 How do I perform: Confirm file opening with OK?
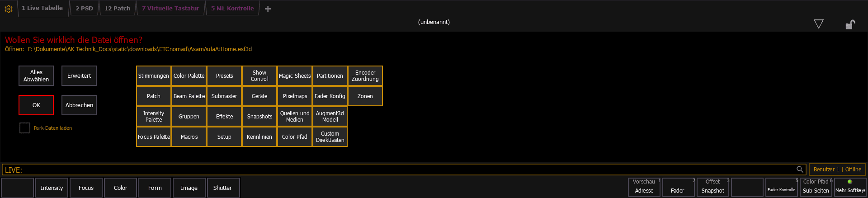pyautogui.click(x=36, y=105)
